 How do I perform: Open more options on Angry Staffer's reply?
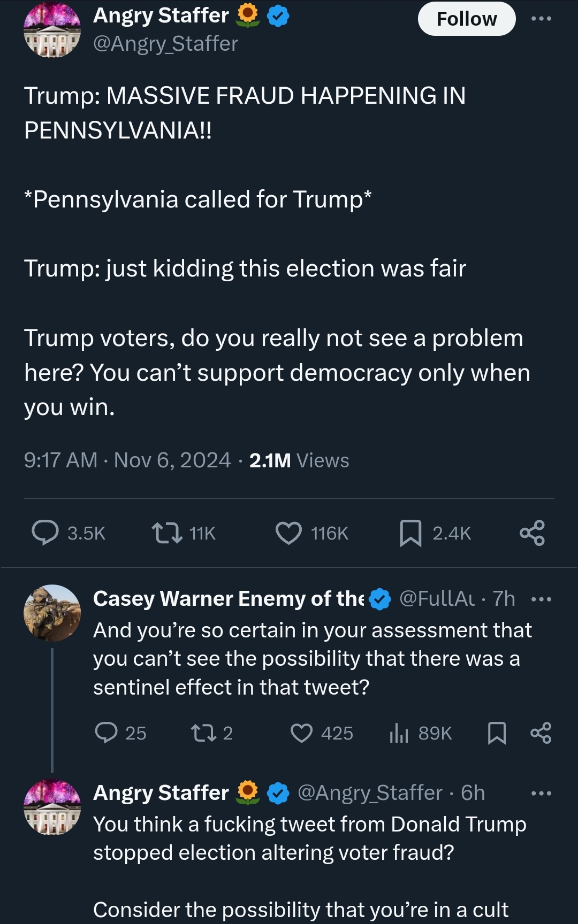click(541, 794)
